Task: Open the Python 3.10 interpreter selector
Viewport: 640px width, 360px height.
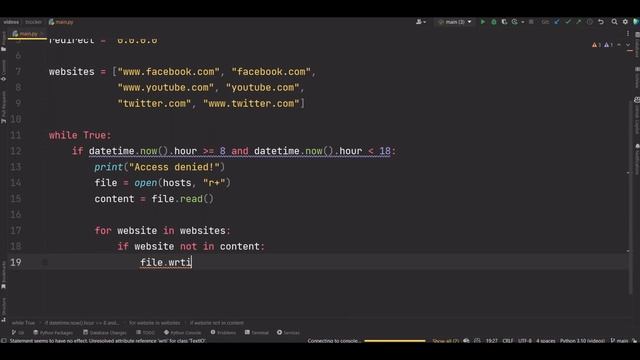Action: pos(582,341)
